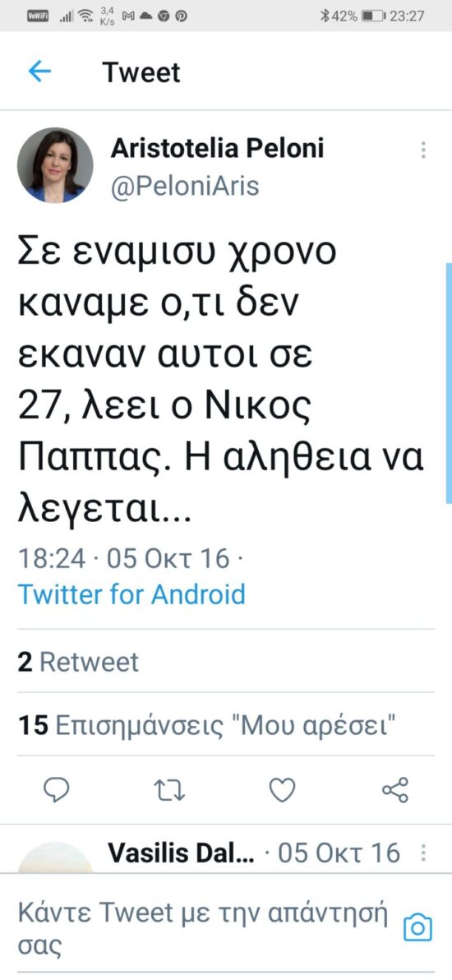452x980 pixels.
Task: Tap the share icon
Action: point(395,790)
